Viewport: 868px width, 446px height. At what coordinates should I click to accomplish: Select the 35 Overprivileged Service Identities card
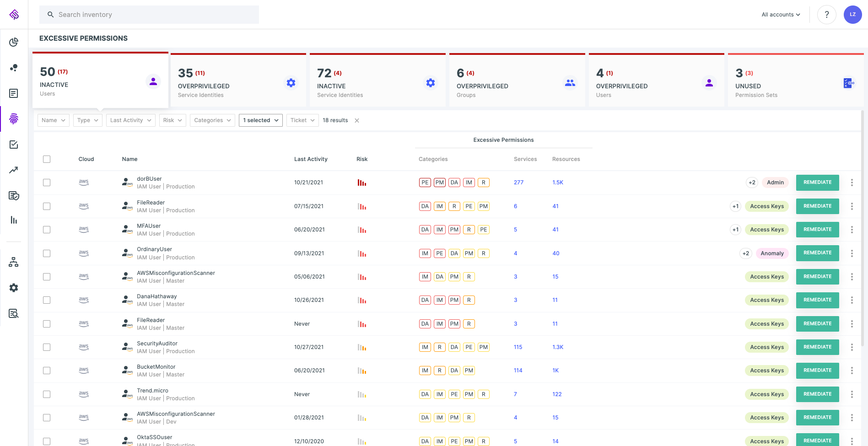[238, 81]
